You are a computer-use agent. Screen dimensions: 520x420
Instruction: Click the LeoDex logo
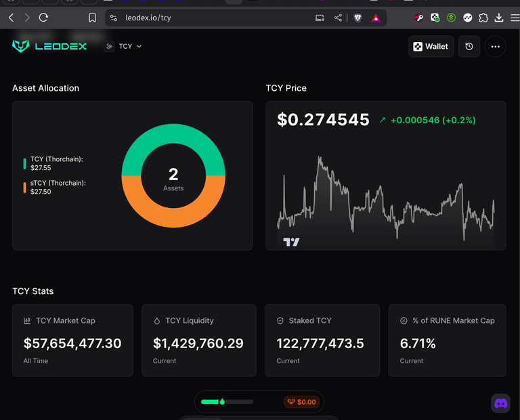[49, 46]
